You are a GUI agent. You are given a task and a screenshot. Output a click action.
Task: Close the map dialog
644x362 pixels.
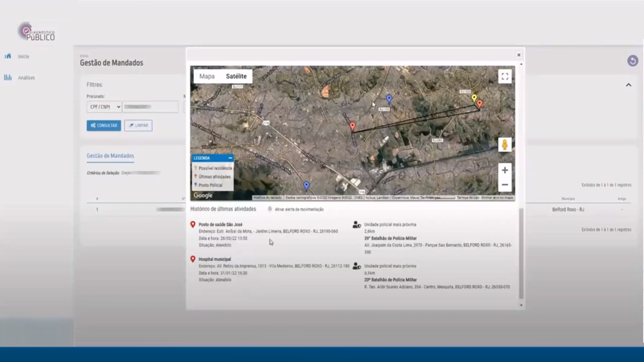(x=519, y=55)
